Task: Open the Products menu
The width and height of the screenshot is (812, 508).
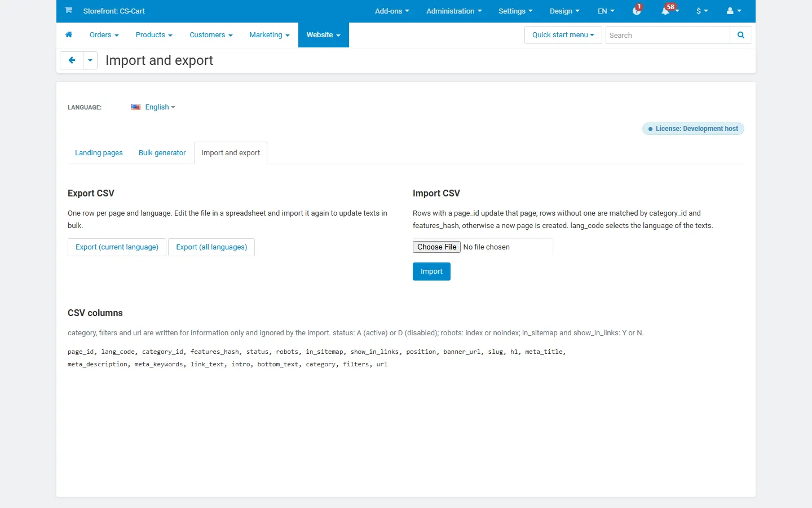Action: pyautogui.click(x=154, y=35)
